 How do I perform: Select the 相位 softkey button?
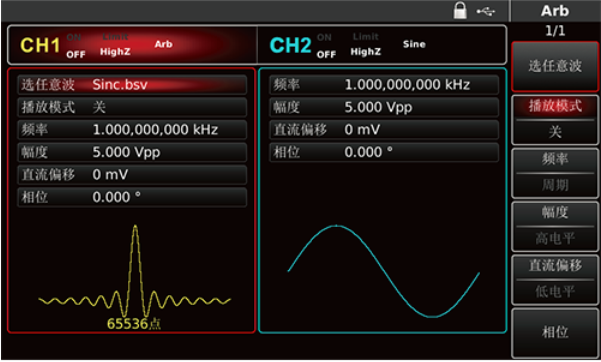tap(555, 333)
